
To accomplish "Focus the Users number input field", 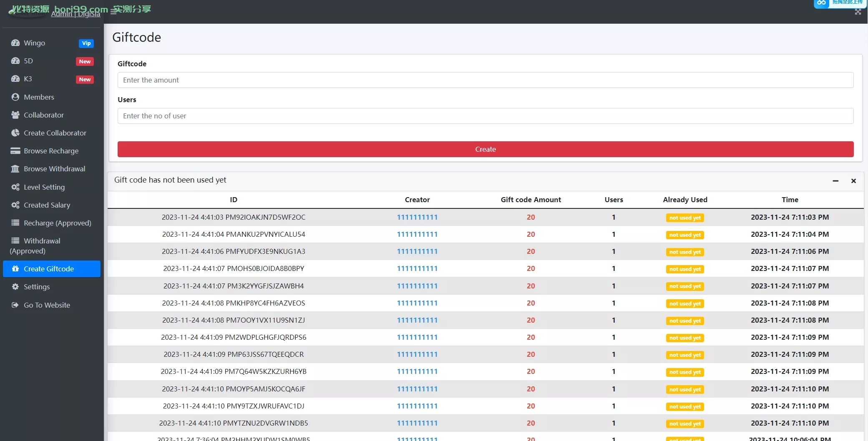I will [486, 116].
